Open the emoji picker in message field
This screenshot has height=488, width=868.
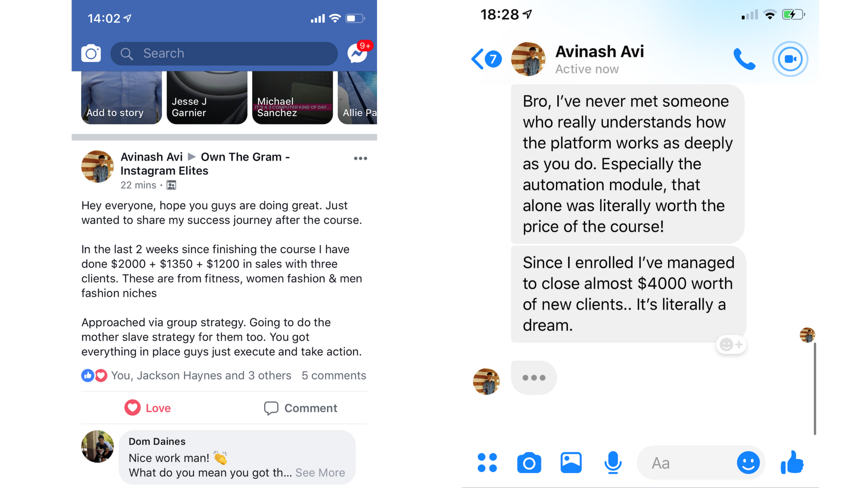[748, 463]
